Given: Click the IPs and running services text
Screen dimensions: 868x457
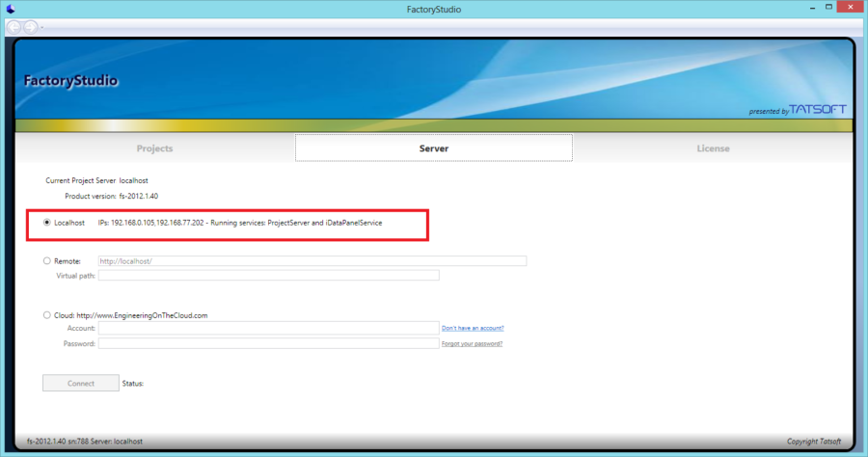Looking at the screenshot, I should coord(240,223).
